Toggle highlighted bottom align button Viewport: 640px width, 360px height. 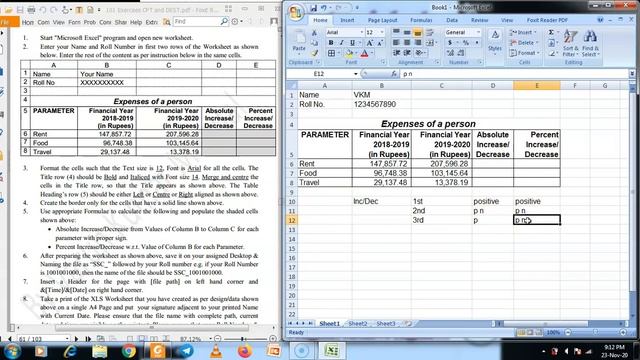tap(418, 32)
